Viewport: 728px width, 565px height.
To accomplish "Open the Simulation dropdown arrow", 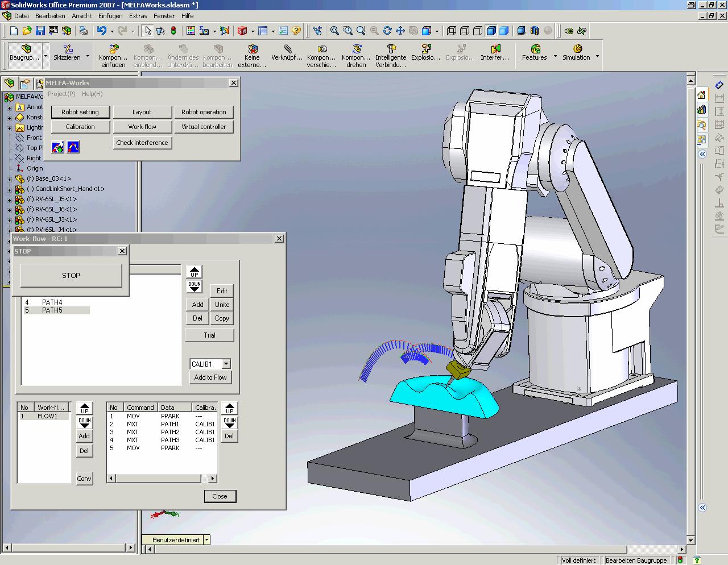I will [597, 56].
